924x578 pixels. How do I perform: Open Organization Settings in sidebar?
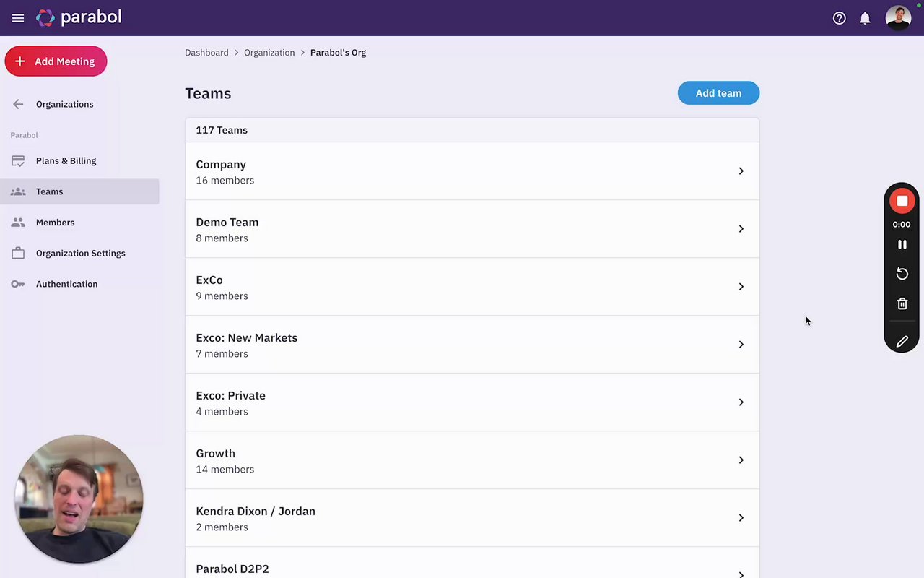(x=80, y=253)
